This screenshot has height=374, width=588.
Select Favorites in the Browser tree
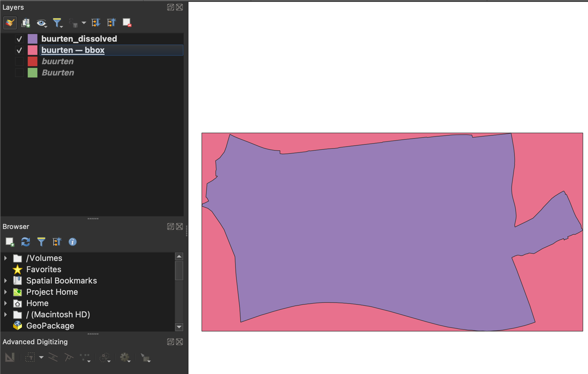point(44,269)
